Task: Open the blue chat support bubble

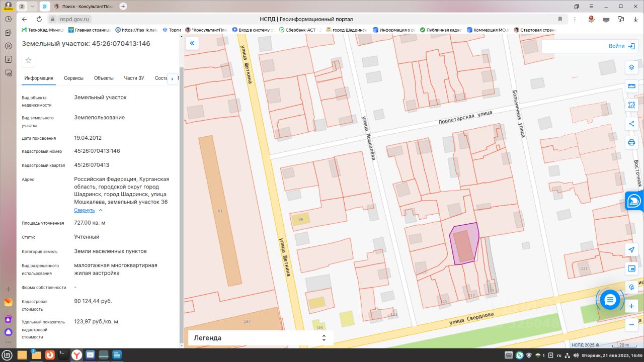Action: point(610,300)
